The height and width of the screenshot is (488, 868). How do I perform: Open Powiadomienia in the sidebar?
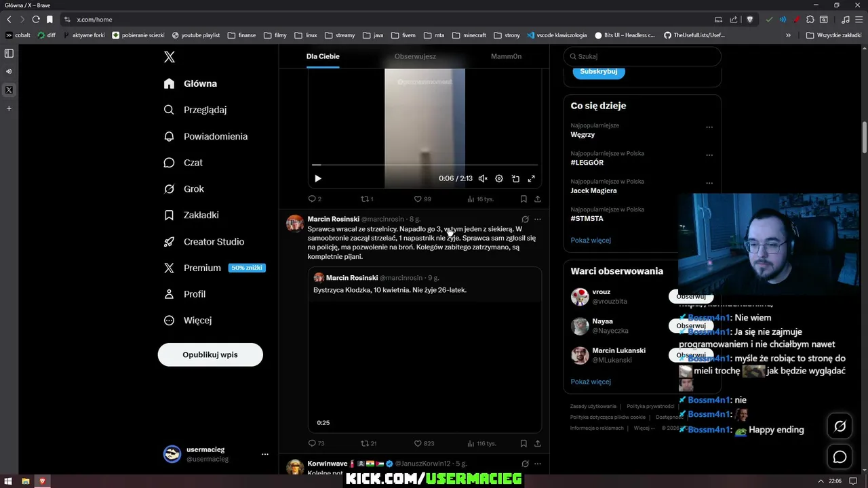click(206, 136)
